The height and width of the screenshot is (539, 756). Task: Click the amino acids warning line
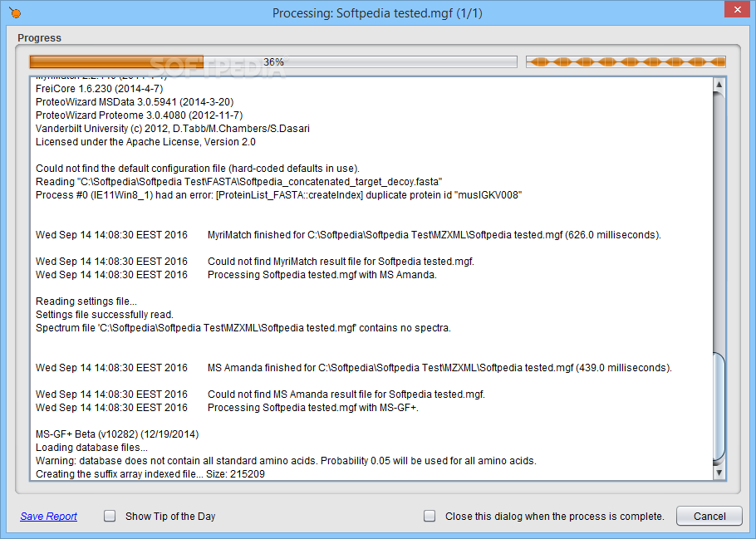click(x=286, y=461)
